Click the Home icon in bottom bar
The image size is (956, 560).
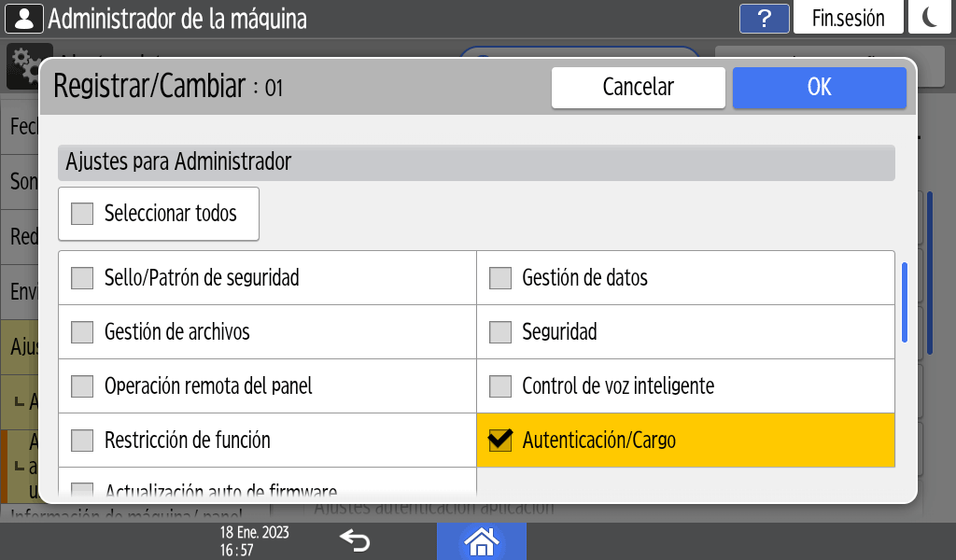(x=481, y=540)
